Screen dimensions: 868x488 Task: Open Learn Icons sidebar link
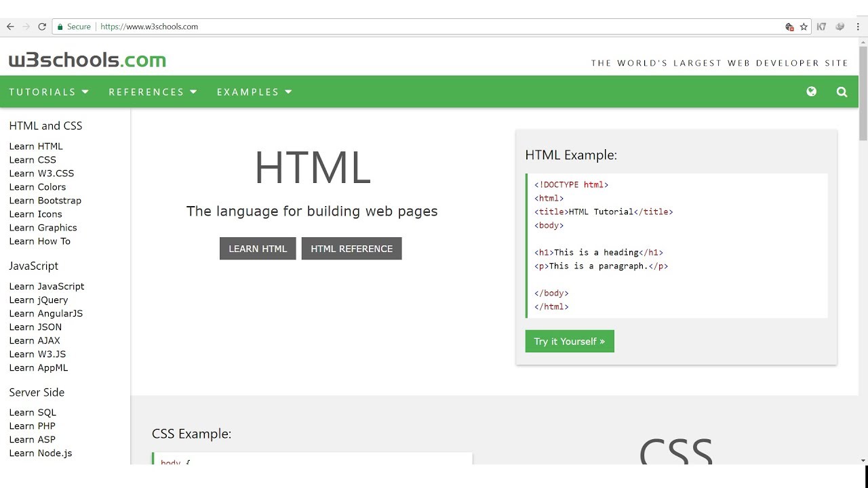35,214
